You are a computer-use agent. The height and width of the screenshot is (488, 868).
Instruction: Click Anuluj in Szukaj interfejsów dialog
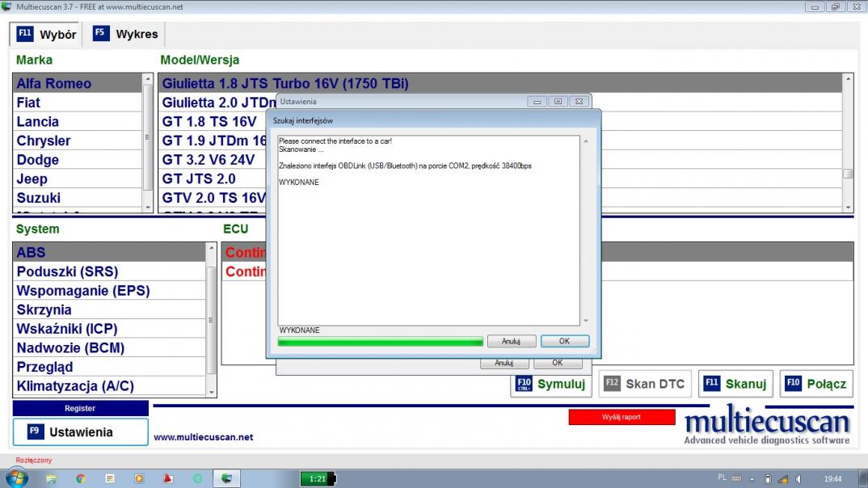512,341
